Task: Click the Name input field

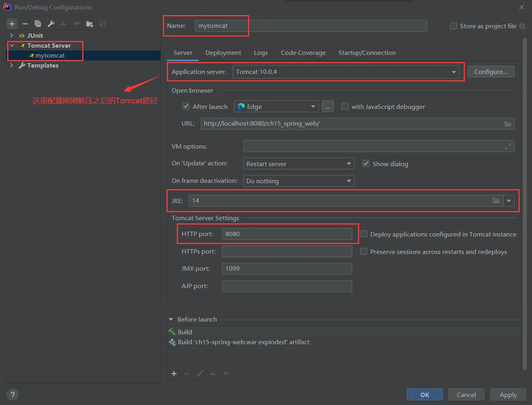Action: (311, 26)
